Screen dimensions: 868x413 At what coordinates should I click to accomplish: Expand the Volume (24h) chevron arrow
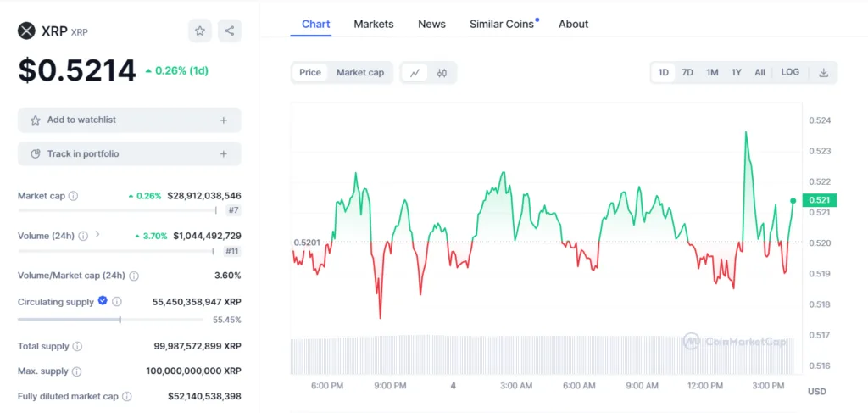97,235
